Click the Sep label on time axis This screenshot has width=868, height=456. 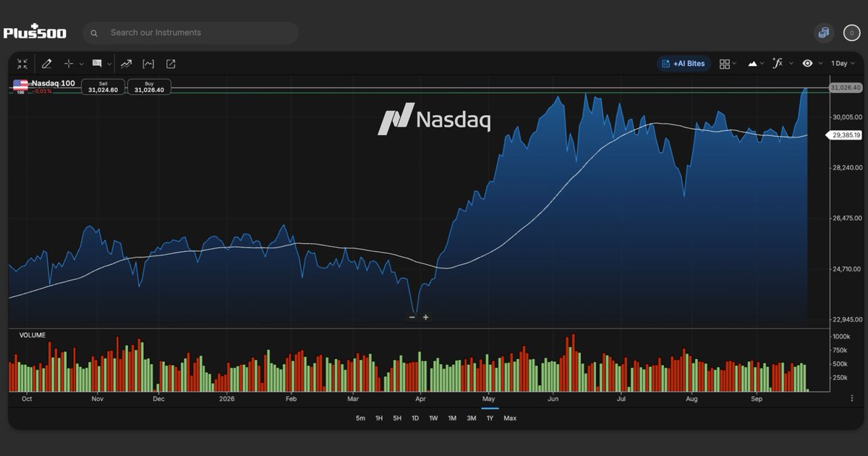pos(757,399)
